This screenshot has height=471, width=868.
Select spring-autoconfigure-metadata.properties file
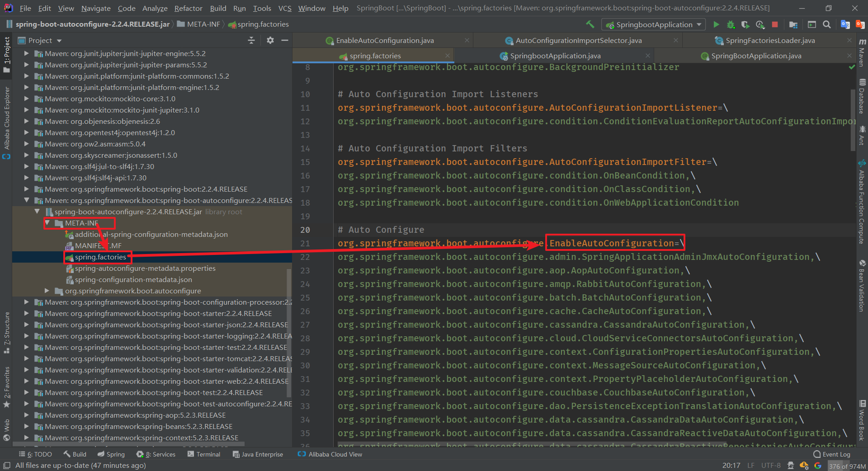click(x=145, y=268)
